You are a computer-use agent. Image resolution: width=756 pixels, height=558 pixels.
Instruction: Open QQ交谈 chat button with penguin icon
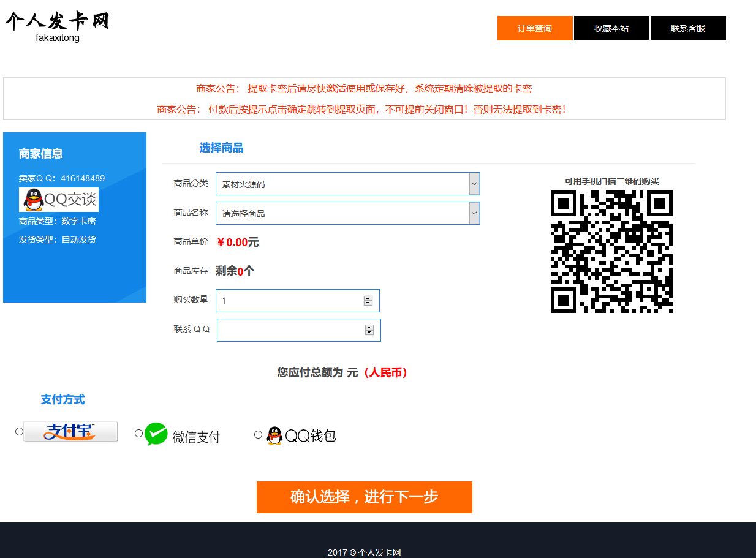pyautogui.click(x=59, y=200)
